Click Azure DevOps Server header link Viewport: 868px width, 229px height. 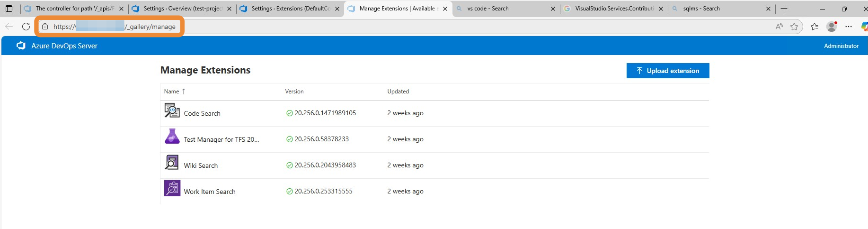(x=64, y=46)
